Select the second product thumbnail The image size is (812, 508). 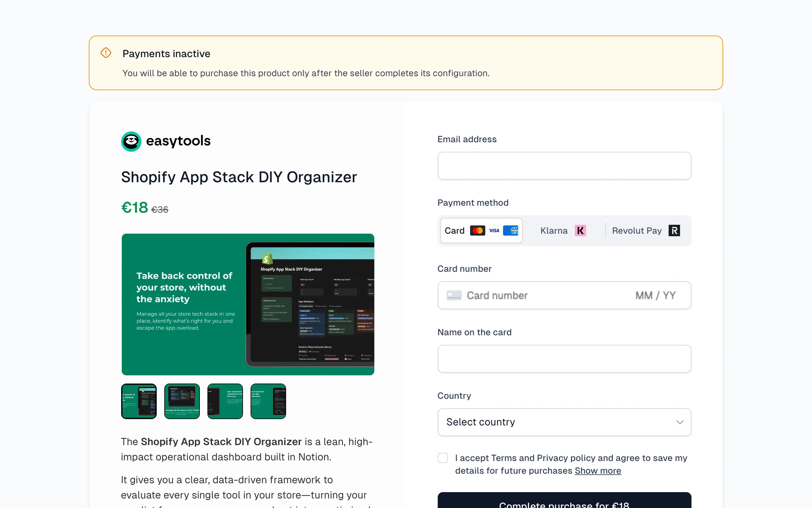click(x=182, y=401)
